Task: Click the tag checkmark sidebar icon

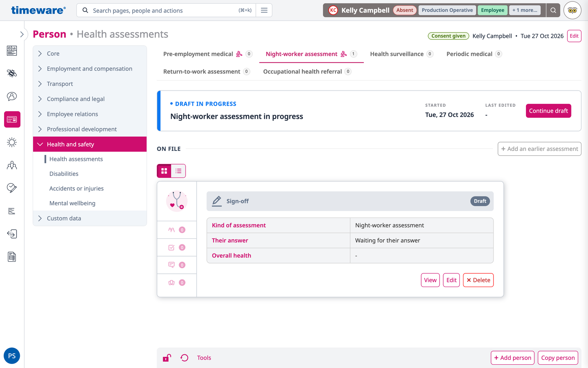Action: 12,188
